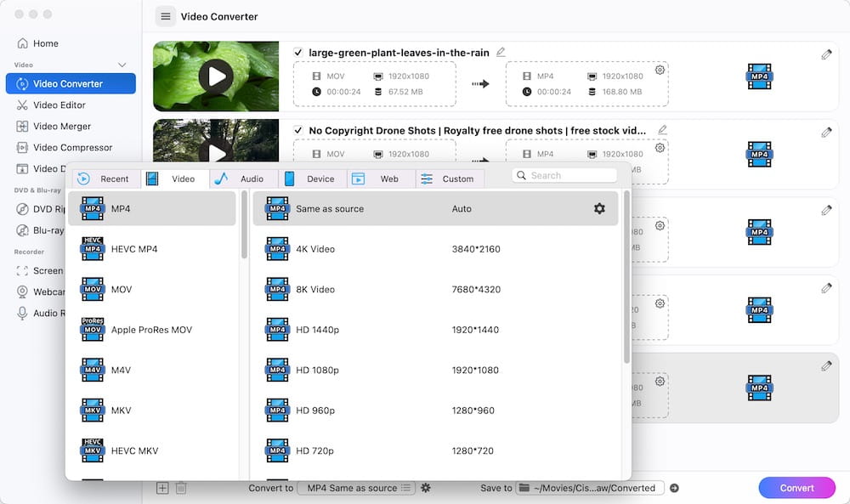850x504 pixels.
Task: Edit the third video using its far-right pencil icon
Action: coord(826,210)
